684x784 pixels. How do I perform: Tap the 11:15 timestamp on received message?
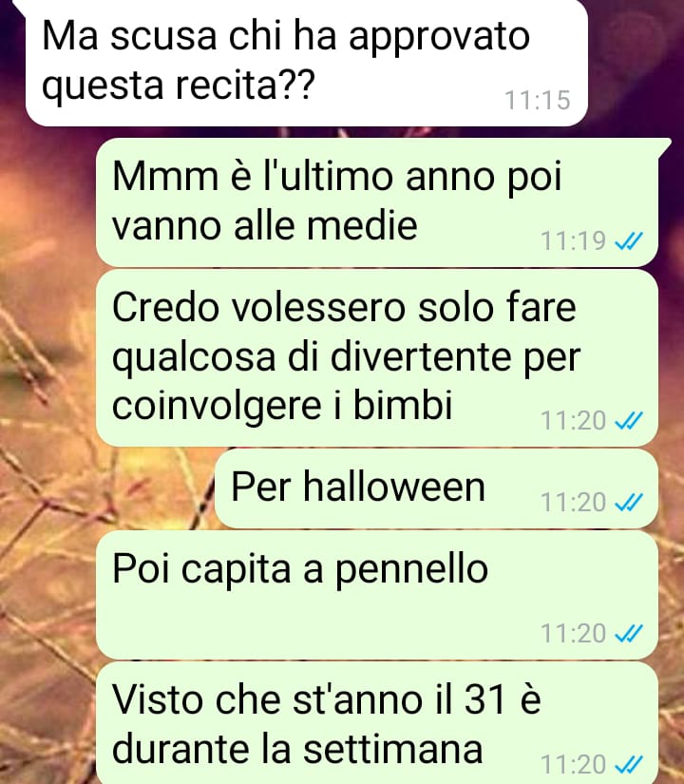(x=538, y=100)
